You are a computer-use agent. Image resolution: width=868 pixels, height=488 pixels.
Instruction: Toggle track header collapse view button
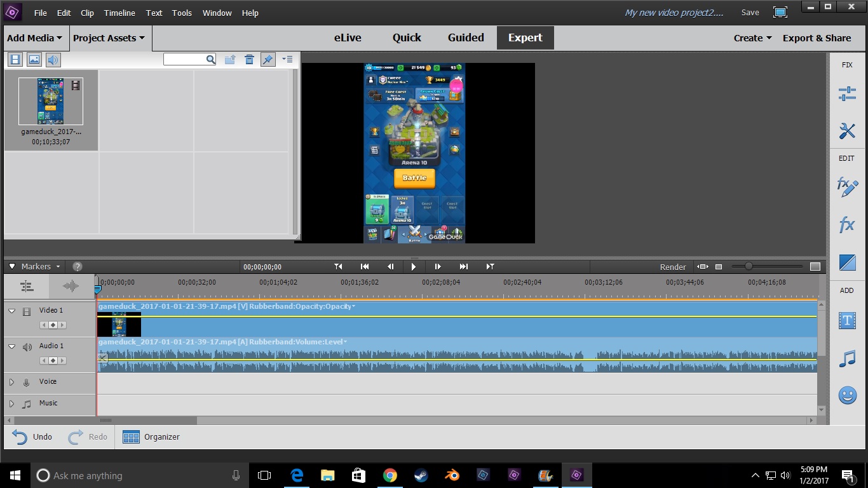pos(27,287)
